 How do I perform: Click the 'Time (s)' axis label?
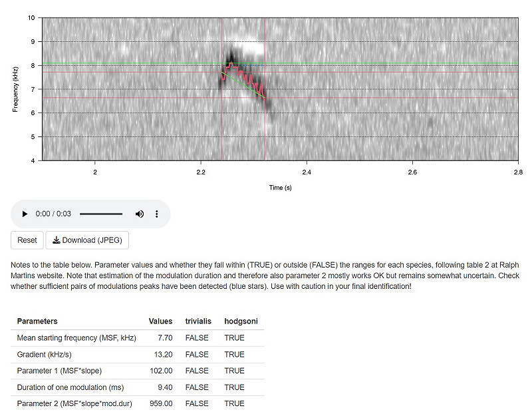point(280,188)
